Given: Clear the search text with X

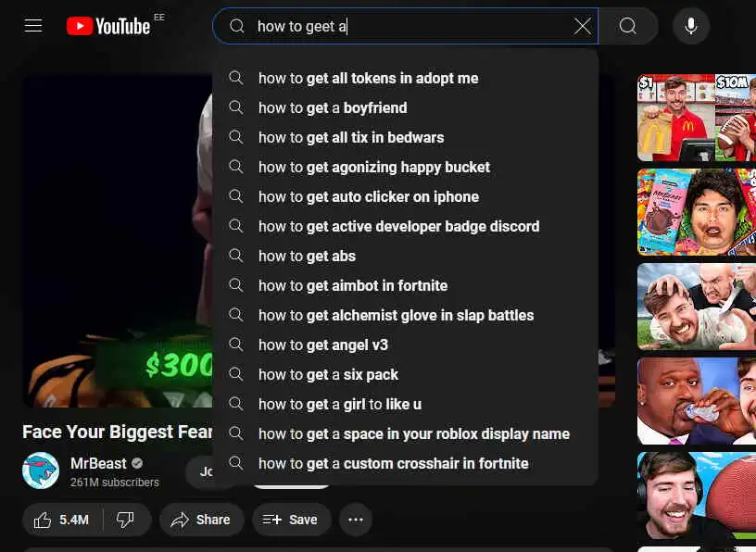Looking at the screenshot, I should [x=583, y=26].
